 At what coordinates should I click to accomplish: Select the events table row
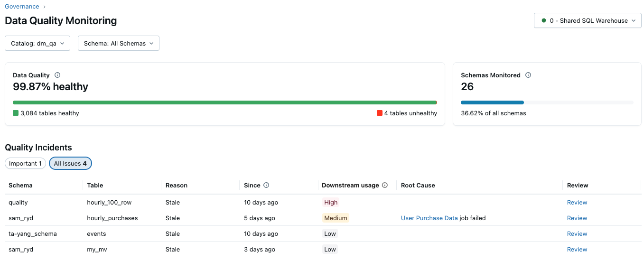coord(96,233)
